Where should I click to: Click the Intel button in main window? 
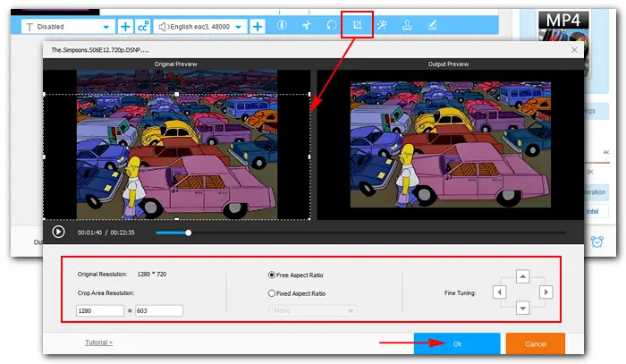tap(592, 212)
